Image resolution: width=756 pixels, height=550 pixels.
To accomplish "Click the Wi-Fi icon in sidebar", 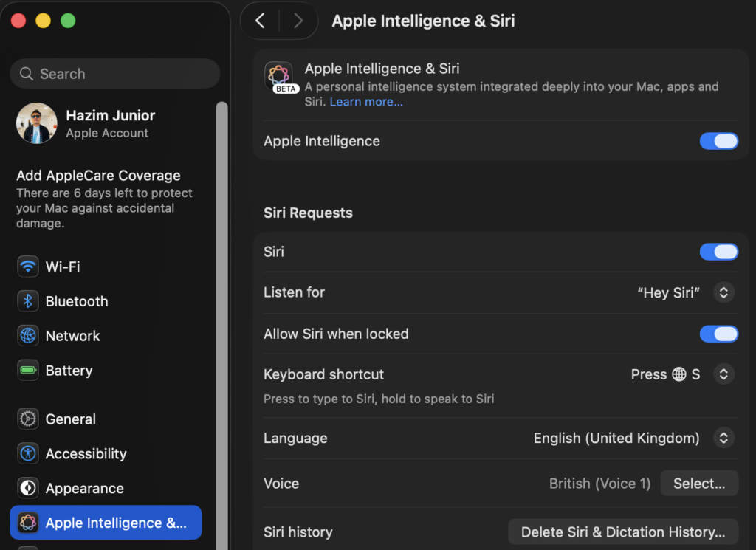I will pyautogui.click(x=28, y=266).
